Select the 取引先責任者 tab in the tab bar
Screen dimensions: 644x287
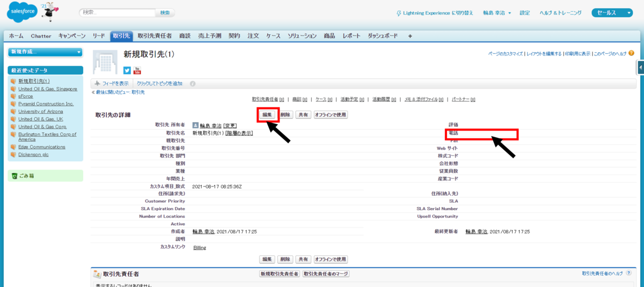click(155, 36)
